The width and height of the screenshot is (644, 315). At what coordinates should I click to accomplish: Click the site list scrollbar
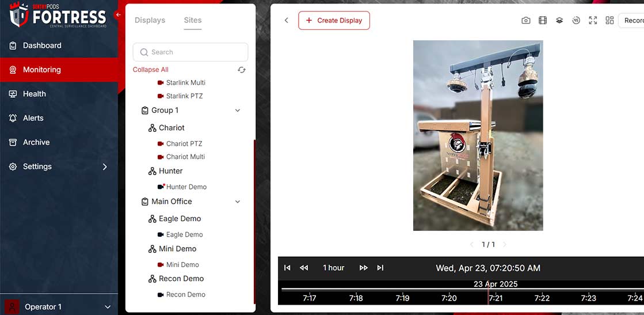pyautogui.click(x=254, y=222)
